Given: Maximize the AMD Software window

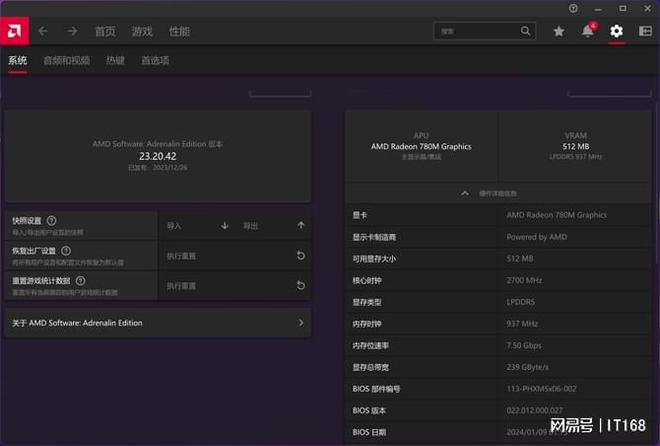Looking at the screenshot, I should (x=623, y=8).
